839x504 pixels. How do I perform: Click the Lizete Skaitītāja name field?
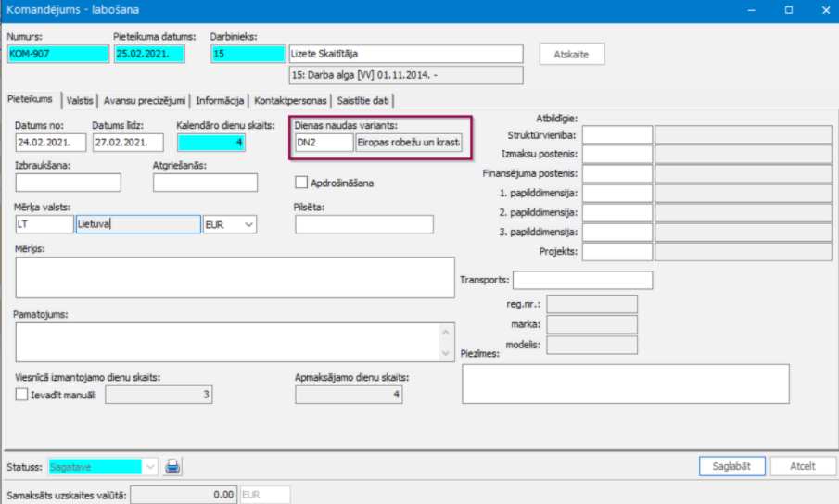point(406,54)
